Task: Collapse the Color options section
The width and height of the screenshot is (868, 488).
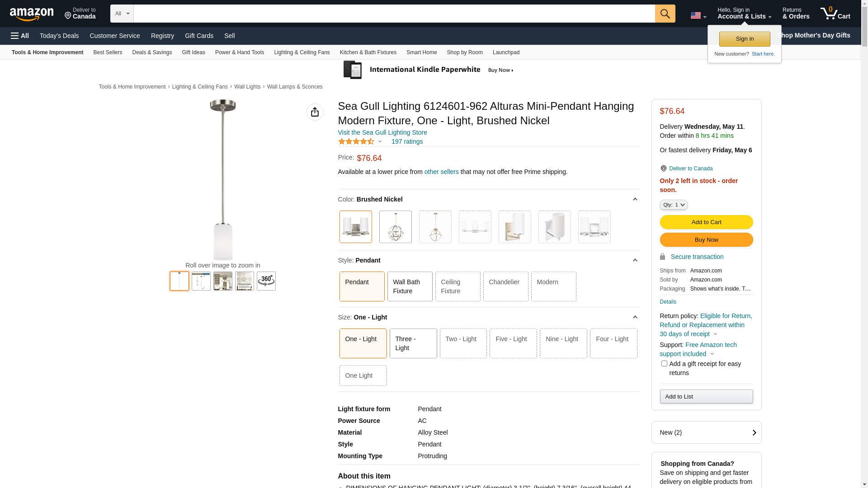Action: (x=635, y=199)
